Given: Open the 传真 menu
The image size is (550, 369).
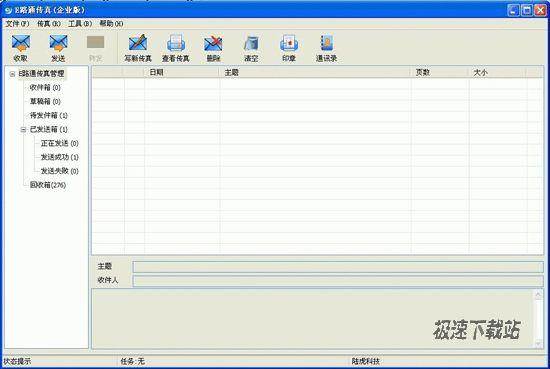Looking at the screenshot, I should (49, 24).
